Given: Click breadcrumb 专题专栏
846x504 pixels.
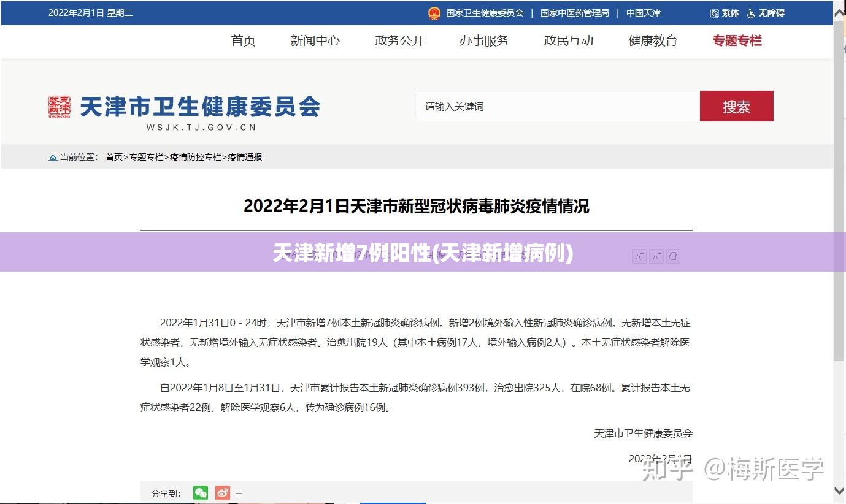Looking at the screenshot, I should coord(146,157).
